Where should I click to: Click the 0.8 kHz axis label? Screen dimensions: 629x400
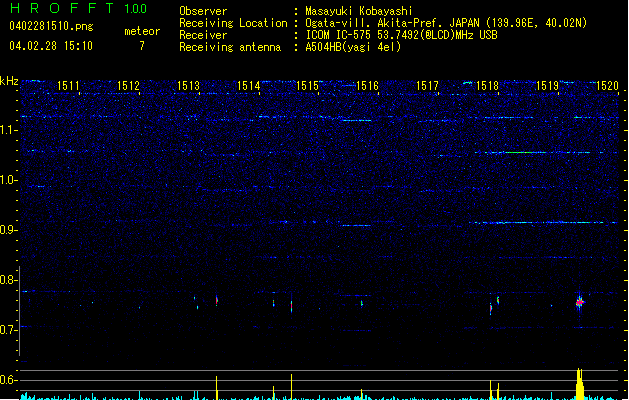8,280
